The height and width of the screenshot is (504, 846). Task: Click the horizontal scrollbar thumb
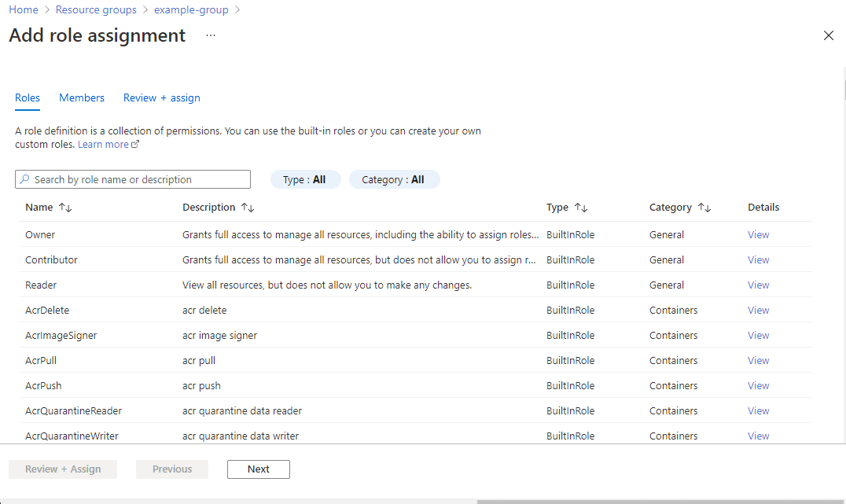click(661, 502)
